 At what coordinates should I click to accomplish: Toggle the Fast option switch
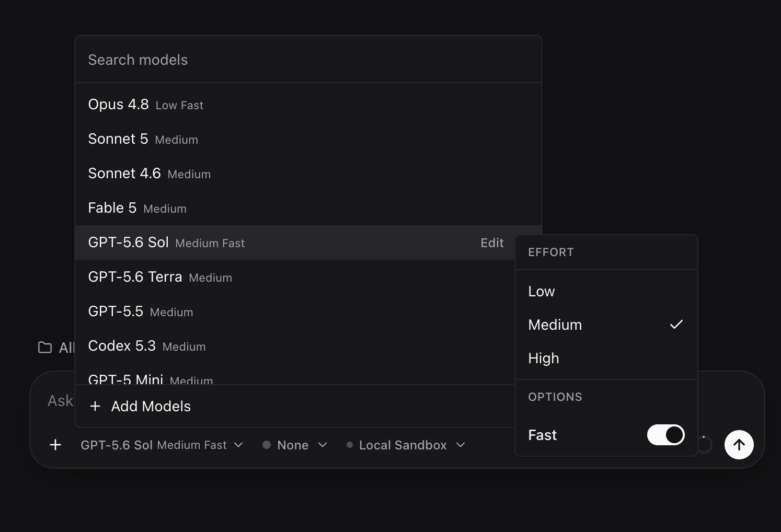[x=665, y=435]
